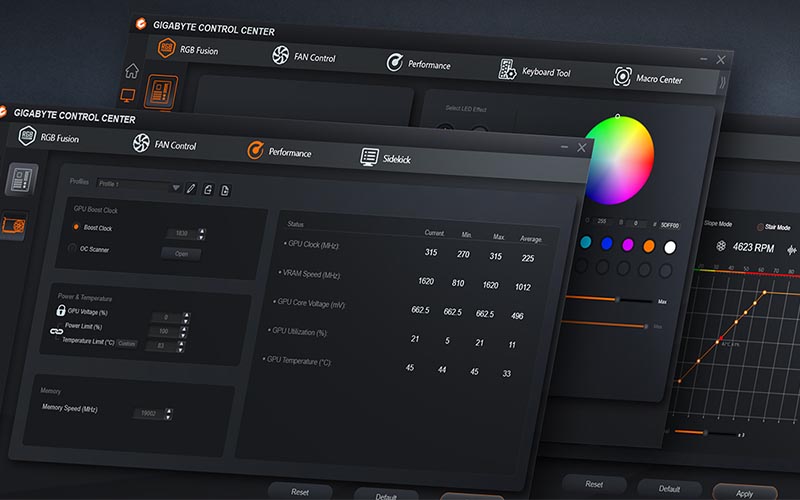Click red point on the fan curve

pyautogui.click(x=720, y=339)
